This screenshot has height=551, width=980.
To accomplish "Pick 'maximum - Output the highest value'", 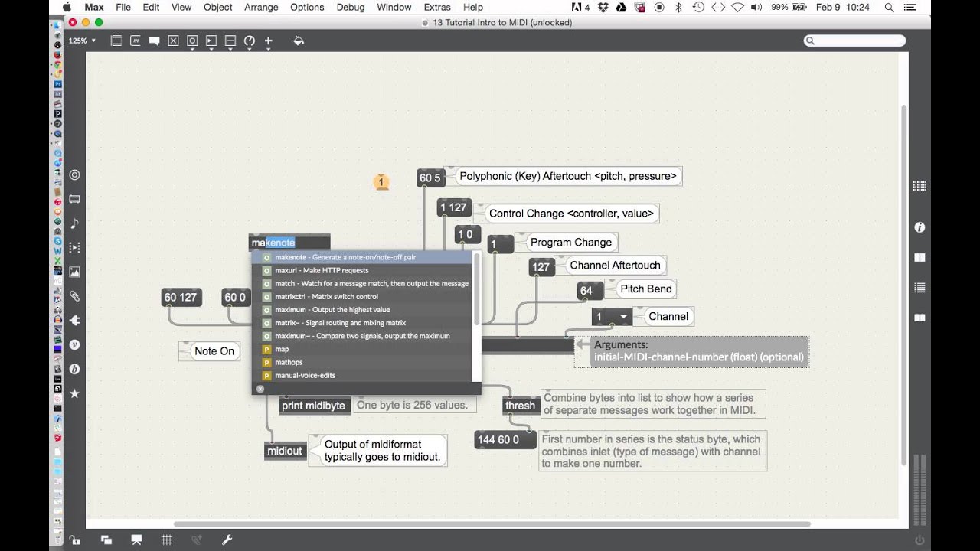I will point(362,309).
